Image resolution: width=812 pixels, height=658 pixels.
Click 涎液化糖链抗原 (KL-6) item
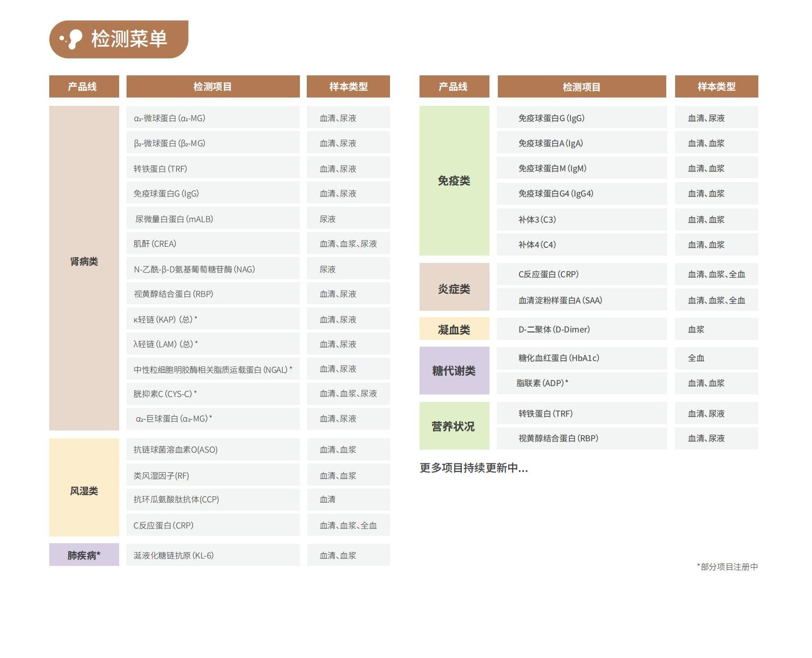[x=173, y=556]
